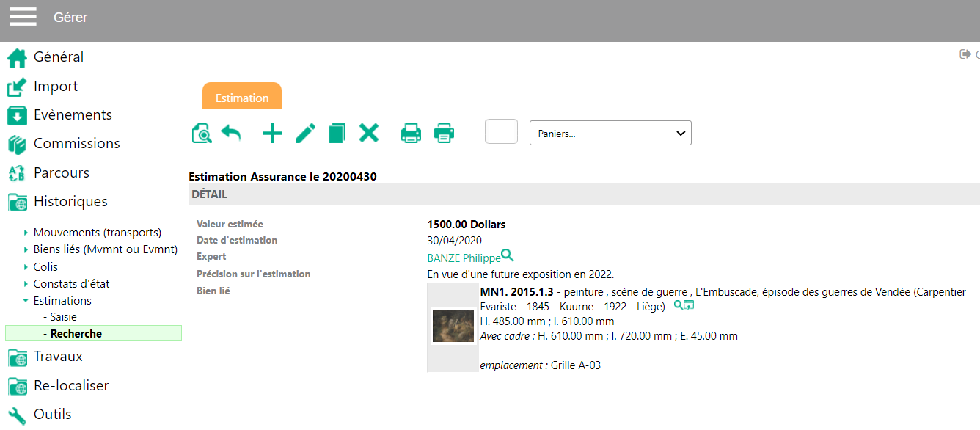Screen dimensions: 980x430
Task: Click the first printer icon
Action: pyautogui.click(x=411, y=133)
